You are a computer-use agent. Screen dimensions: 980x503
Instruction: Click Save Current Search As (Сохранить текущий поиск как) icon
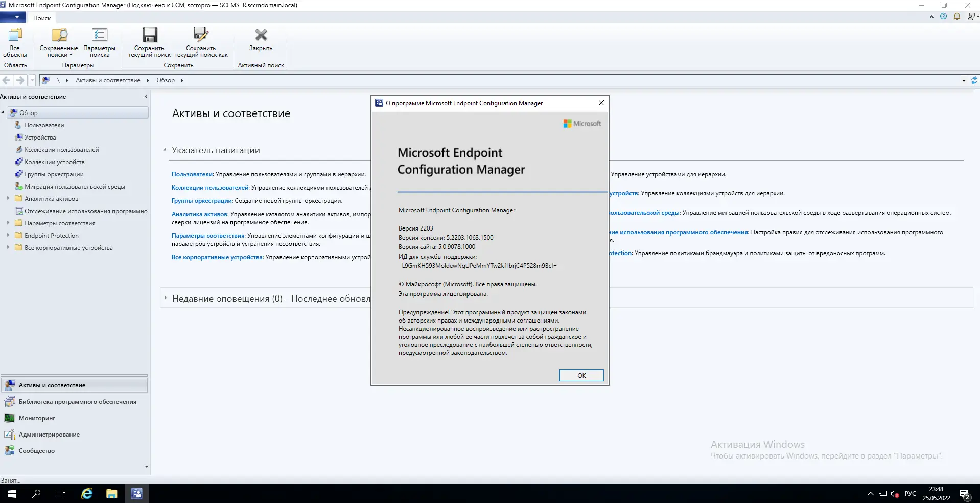coord(201,42)
